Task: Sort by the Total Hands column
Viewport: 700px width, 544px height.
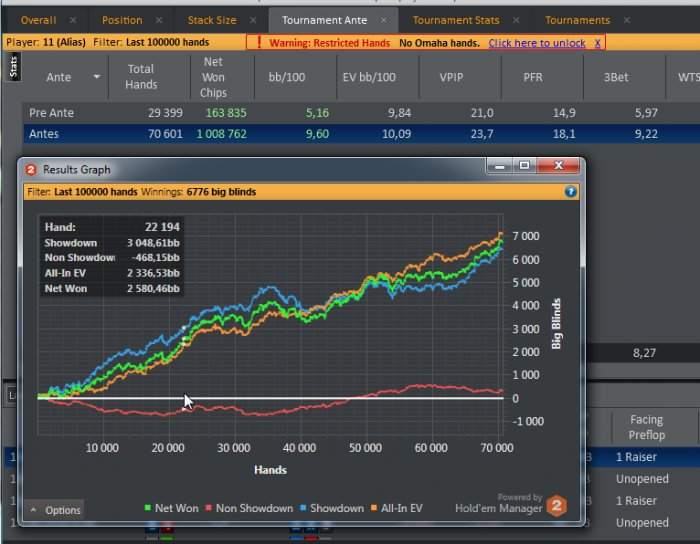Action: point(141,77)
